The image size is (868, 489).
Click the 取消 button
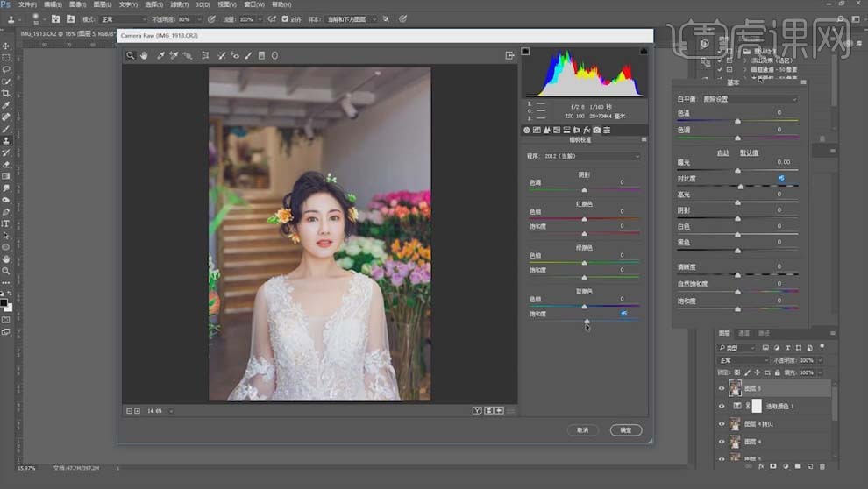tap(582, 430)
